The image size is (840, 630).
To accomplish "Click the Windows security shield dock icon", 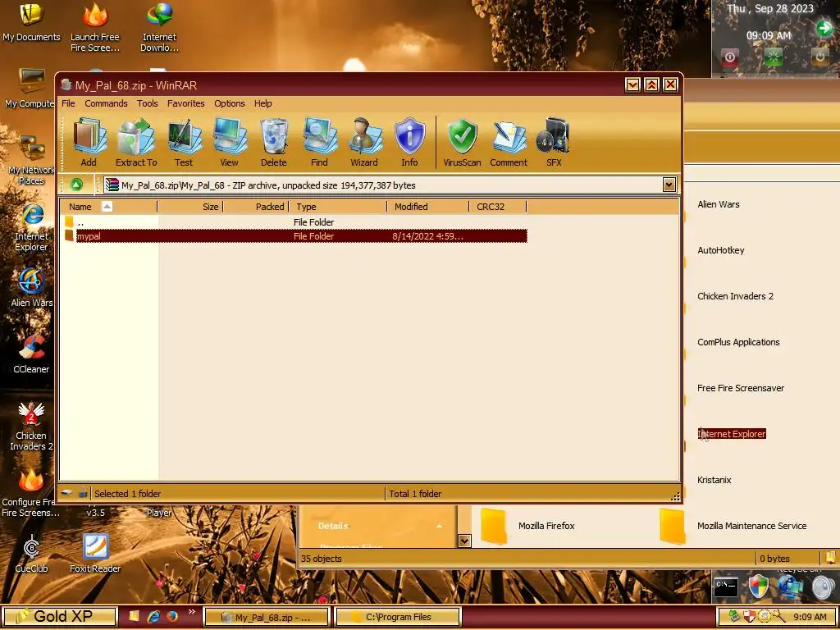I will tap(758, 586).
